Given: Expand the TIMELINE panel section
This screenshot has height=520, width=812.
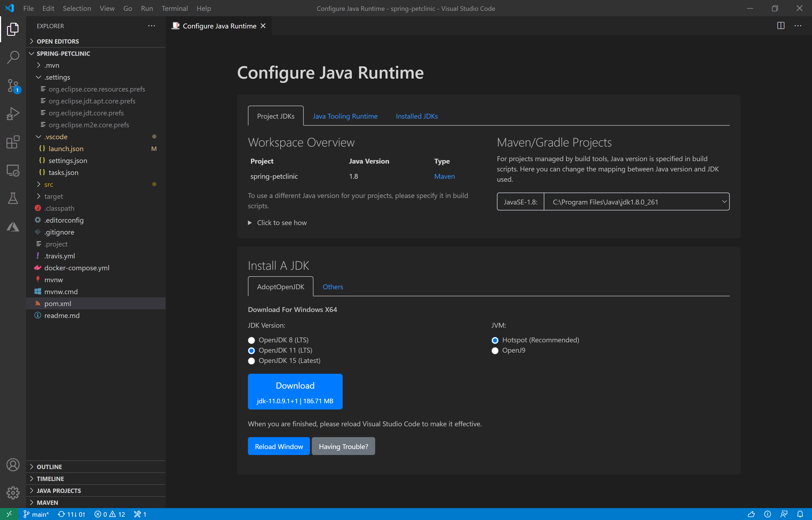Looking at the screenshot, I should [50, 479].
